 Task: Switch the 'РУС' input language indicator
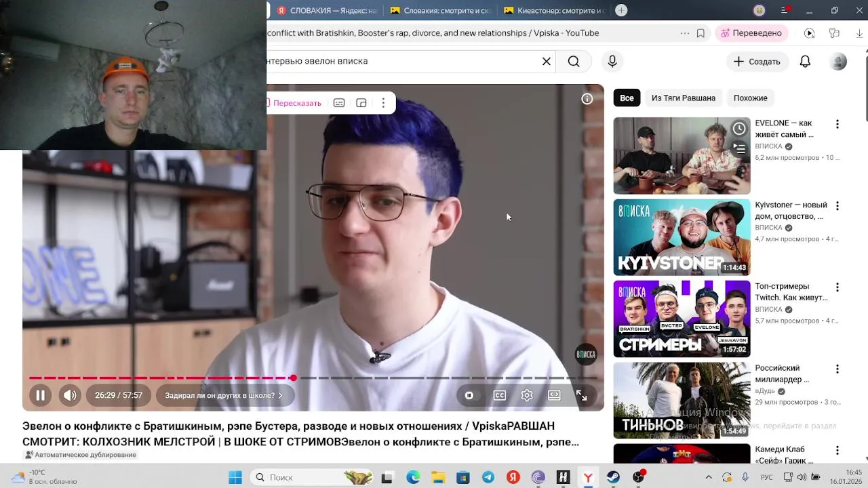click(x=766, y=477)
